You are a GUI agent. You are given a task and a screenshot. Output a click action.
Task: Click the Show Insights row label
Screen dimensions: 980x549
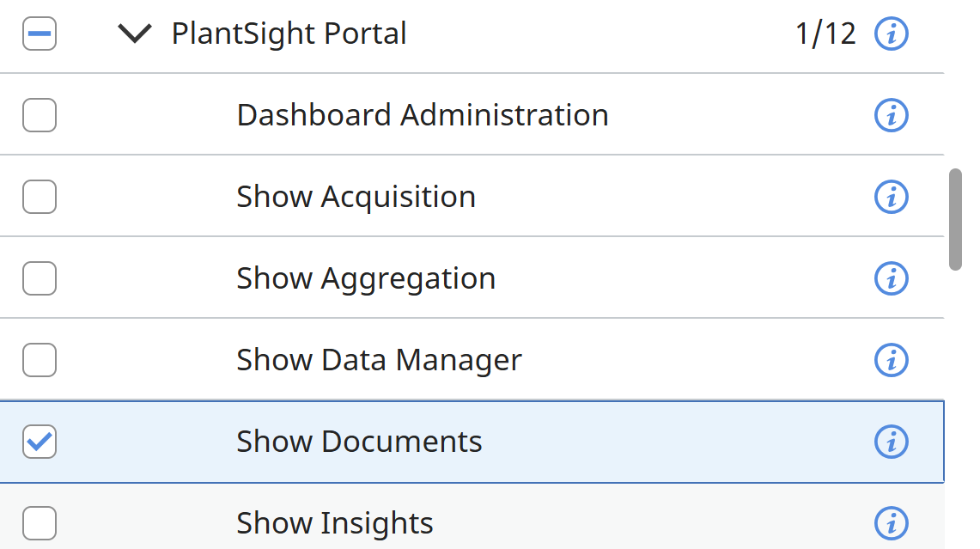click(x=334, y=522)
